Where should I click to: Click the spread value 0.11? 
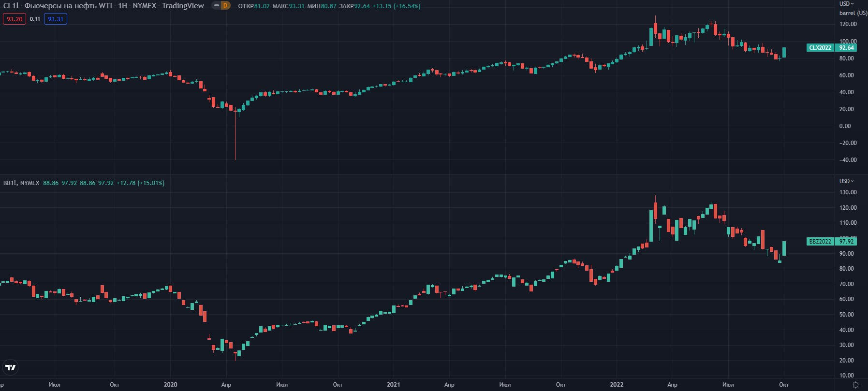35,19
